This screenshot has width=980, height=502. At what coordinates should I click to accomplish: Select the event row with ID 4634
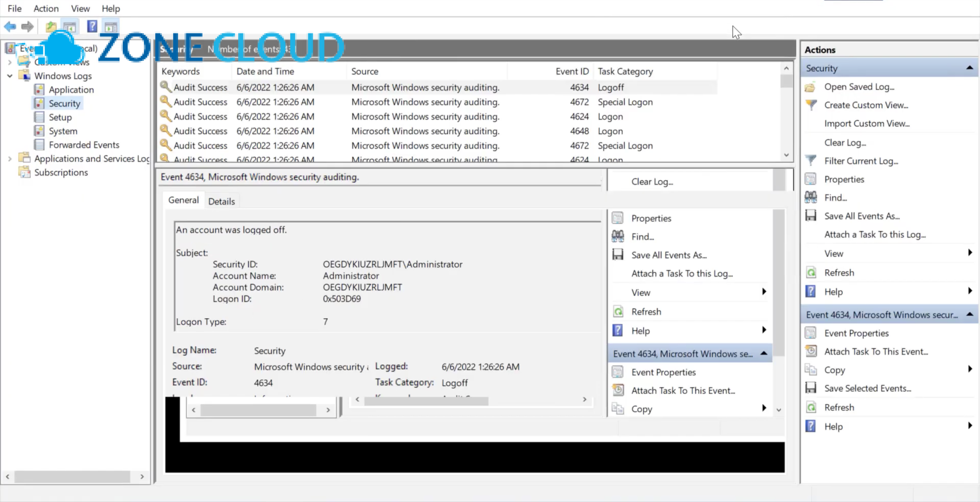coord(438,87)
